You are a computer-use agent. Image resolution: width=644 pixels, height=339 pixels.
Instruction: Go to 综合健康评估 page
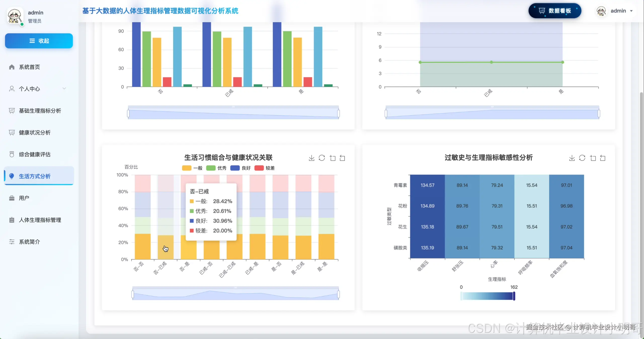35,154
